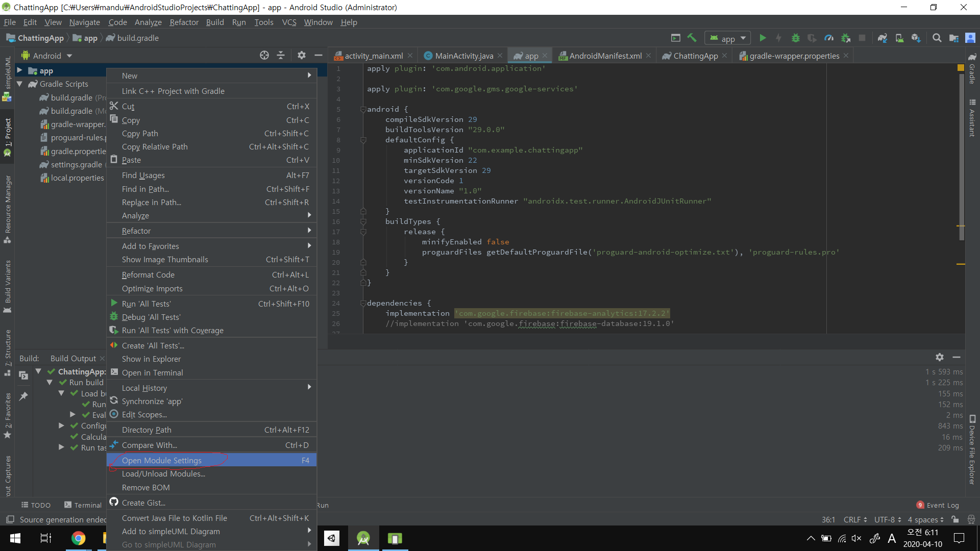Click the pin icon in Build panel
980x551 pixels.
[23, 396]
